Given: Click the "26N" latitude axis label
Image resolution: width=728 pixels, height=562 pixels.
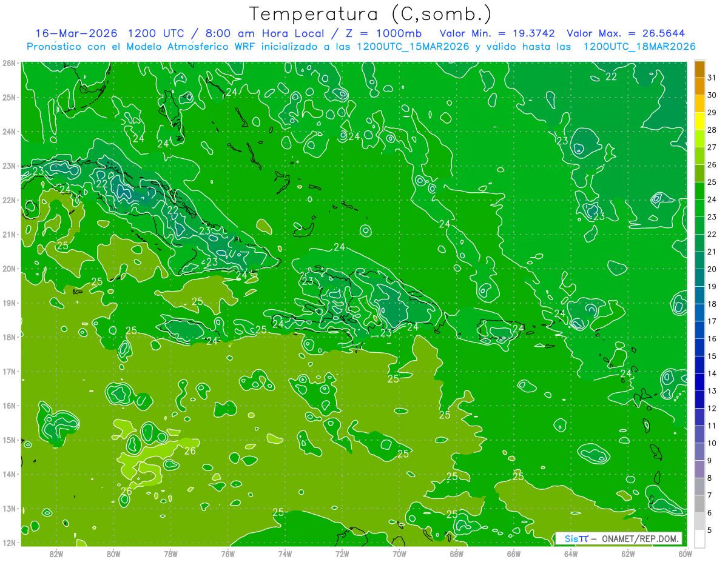Looking at the screenshot, I should (x=8, y=63).
